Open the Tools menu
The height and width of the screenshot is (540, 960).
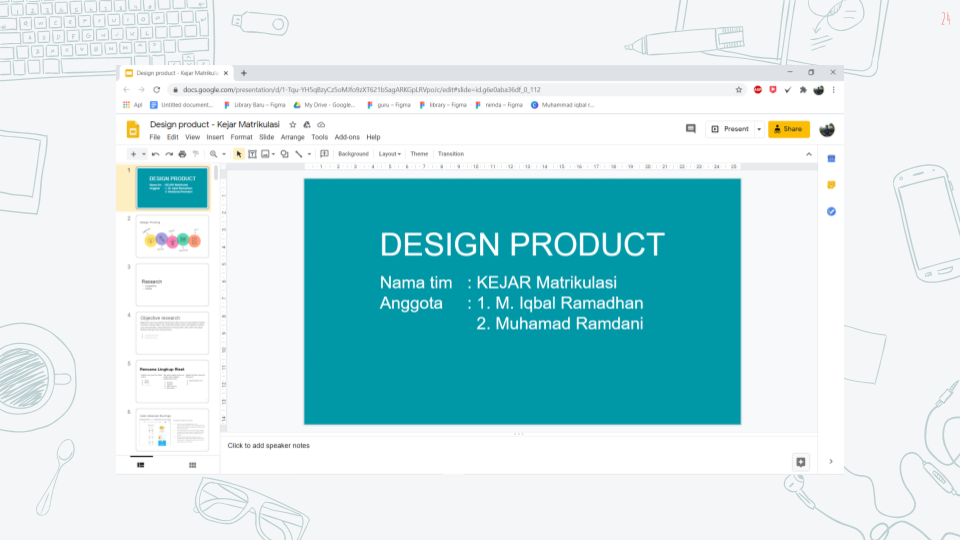320,137
